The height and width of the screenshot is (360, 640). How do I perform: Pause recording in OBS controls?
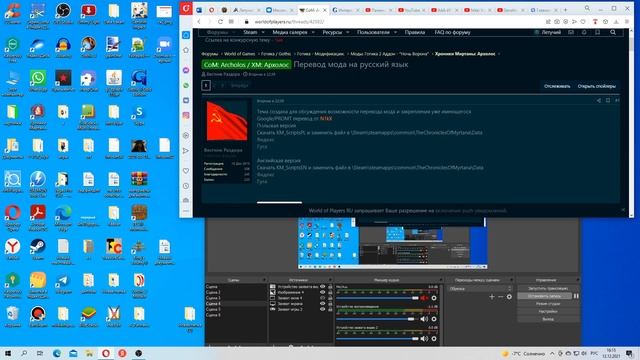tap(576, 296)
